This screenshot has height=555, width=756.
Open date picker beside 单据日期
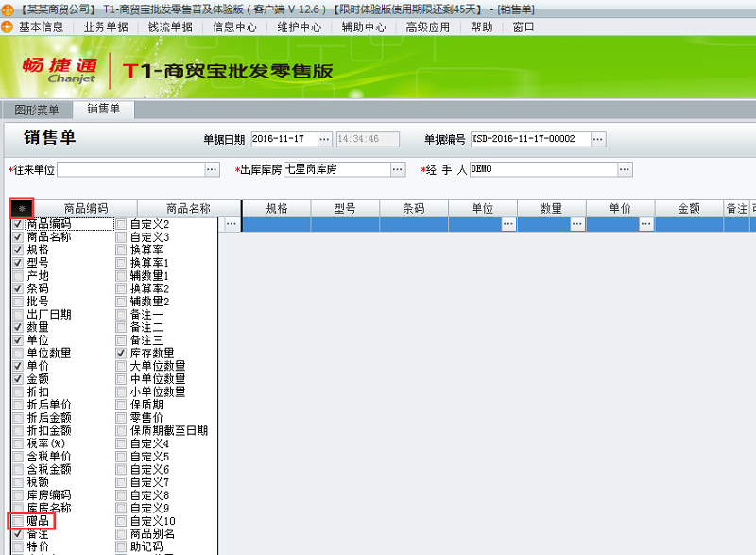click(x=324, y=139)
